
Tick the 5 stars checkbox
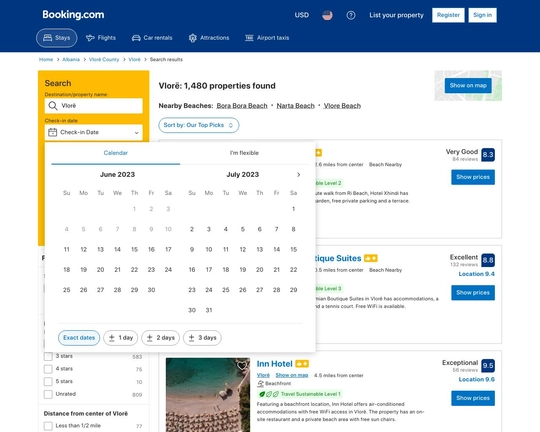coord(48,382)
